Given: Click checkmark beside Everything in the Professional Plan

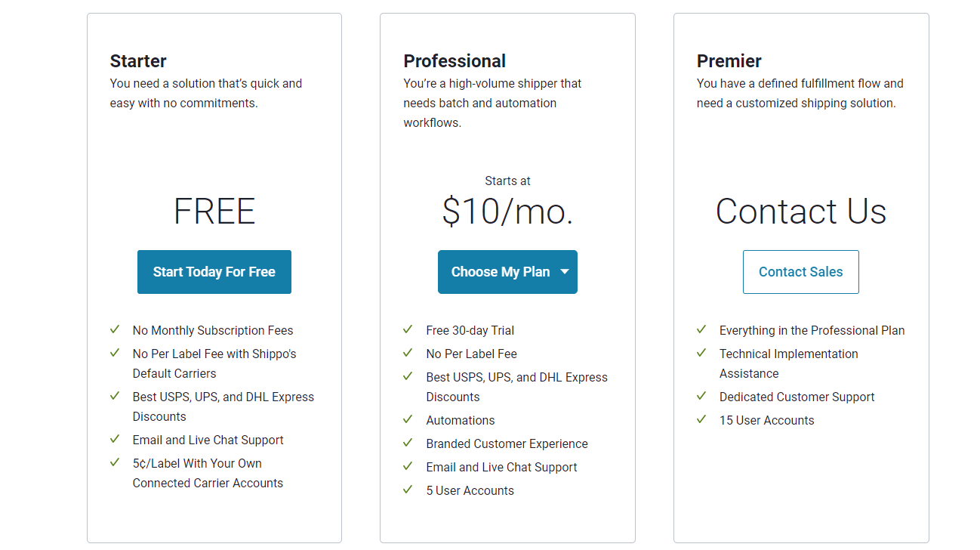Looking at the screenshot, I should tap(701, 329).
